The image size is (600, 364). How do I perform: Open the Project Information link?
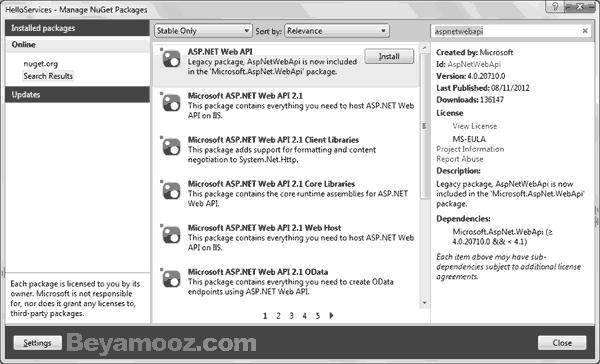[x=470, y=149]
